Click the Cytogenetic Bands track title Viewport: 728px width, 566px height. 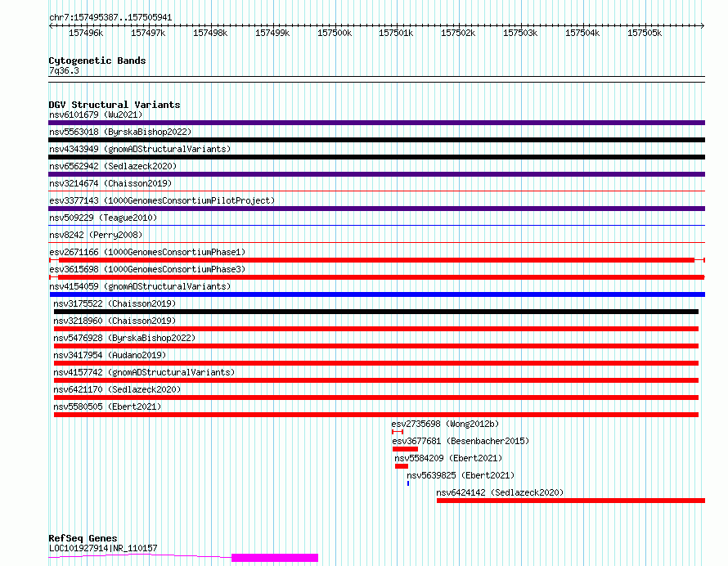coord(97,61)
